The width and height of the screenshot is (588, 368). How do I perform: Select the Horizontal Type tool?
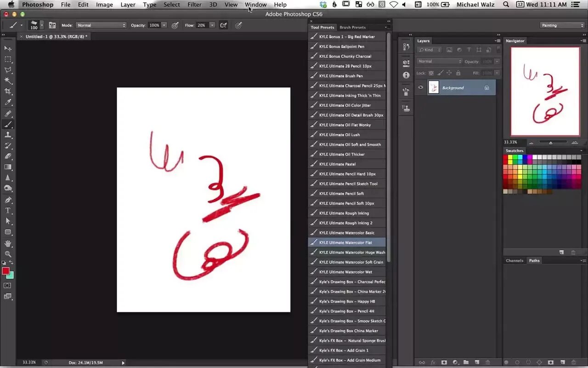[8, 211]
